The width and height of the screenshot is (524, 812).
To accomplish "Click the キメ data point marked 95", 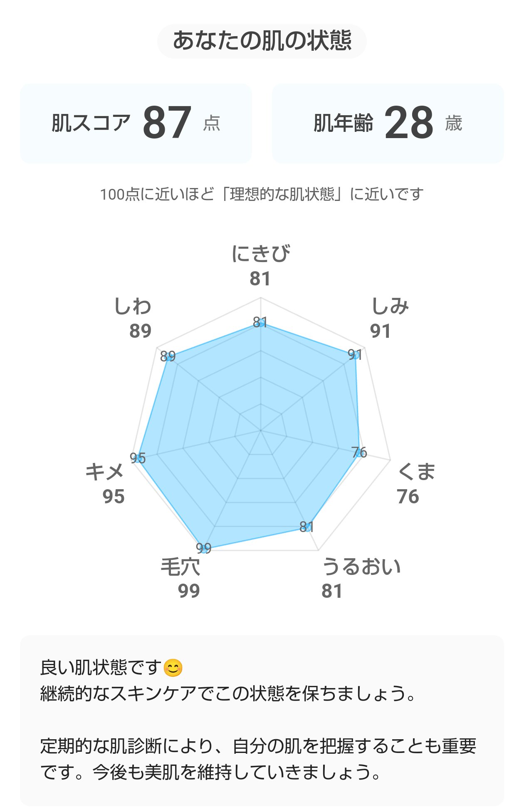I will coord(138,458).
